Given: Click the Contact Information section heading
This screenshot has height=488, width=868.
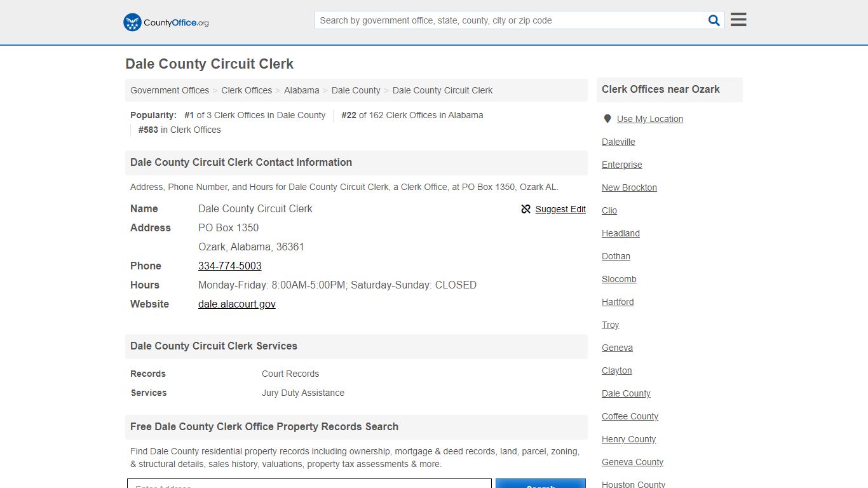Looking at the screenshot, I should click(241, 163).
